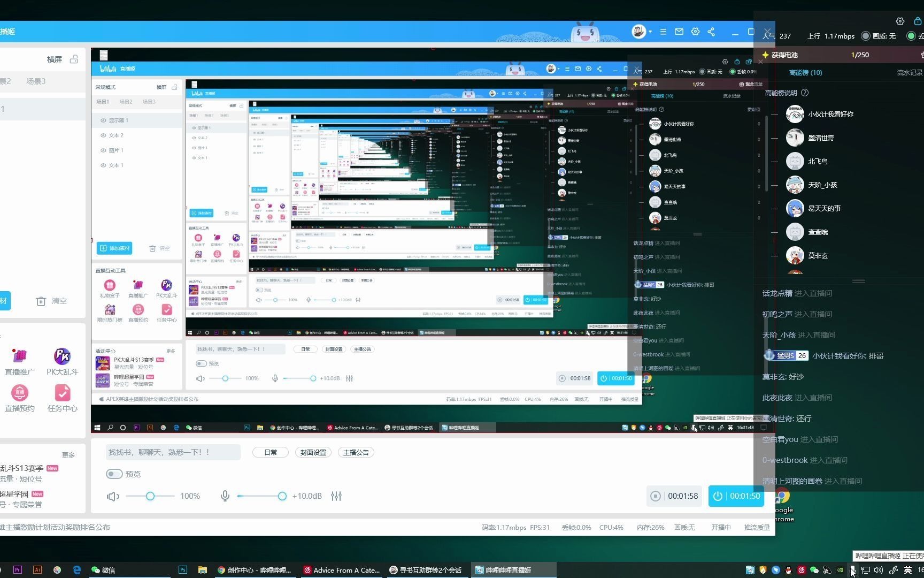Toggle the 预览 preview switch
924x578 pixels.
tap(114, 474)
